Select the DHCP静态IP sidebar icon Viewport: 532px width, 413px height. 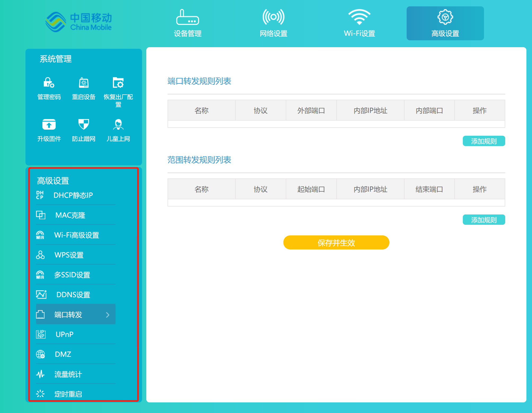tap(40, 195)
